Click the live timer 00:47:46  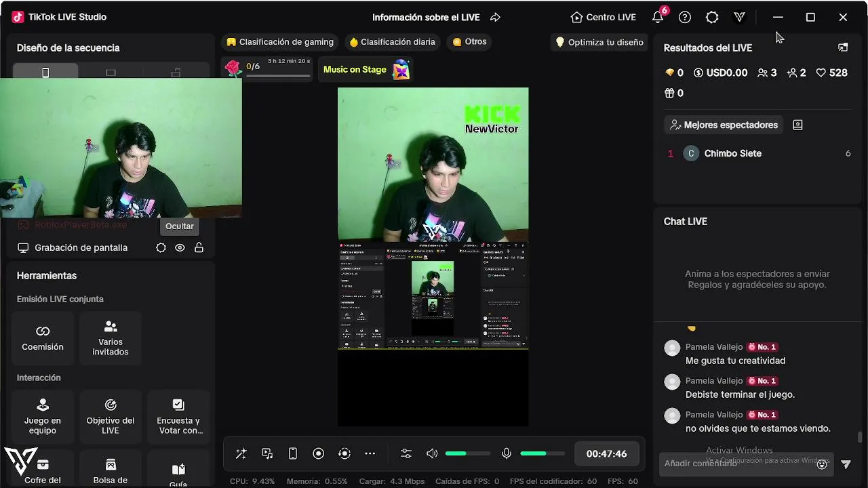click(x=606, y=454)
